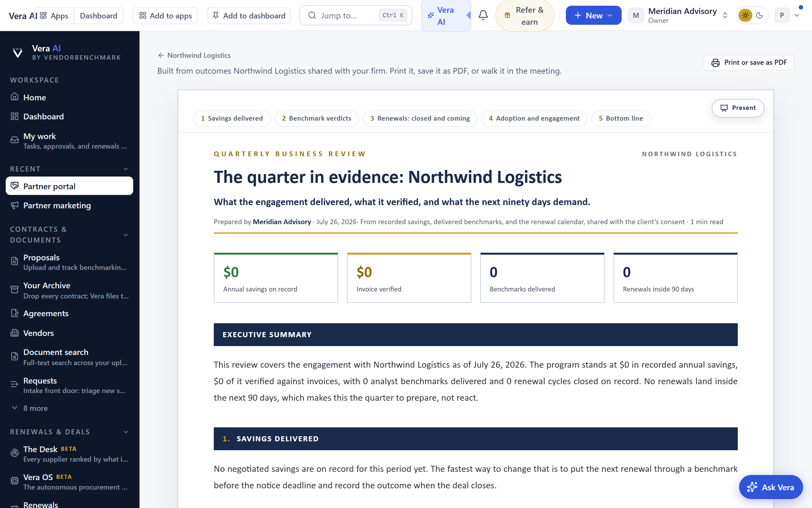The width and height of the screenshot is (812, 508).
Task: Open Requests intake
Action: coord(69,385)
